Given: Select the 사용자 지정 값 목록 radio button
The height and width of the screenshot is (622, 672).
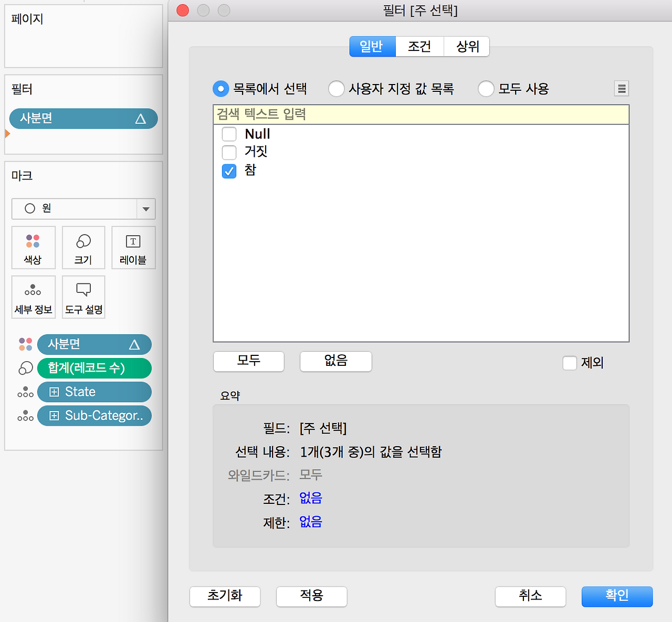Looking at the screenshot, I should point(337,89).
